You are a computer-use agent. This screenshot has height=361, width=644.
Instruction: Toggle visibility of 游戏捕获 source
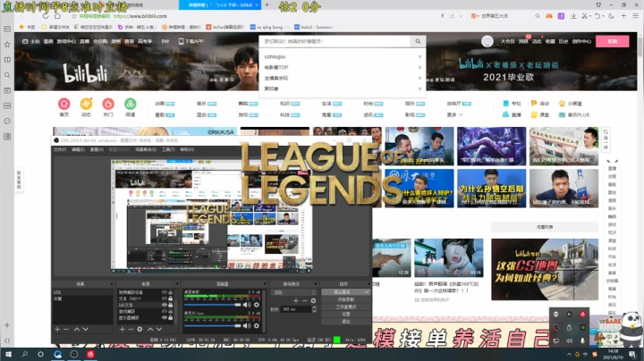point(165,311)
